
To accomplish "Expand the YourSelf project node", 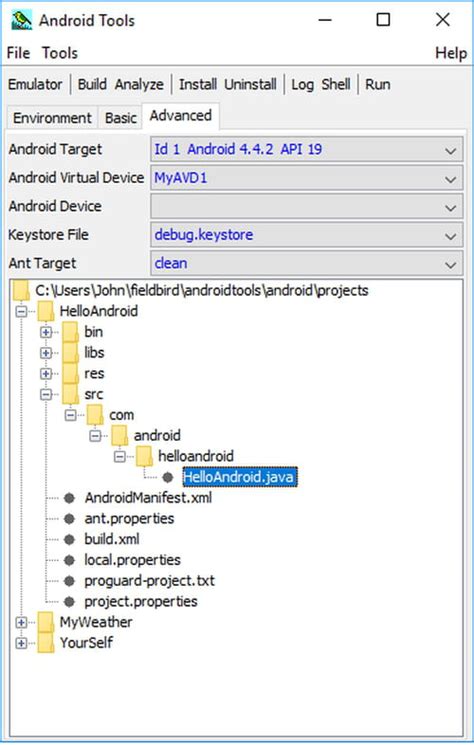I will coord(21,643).
